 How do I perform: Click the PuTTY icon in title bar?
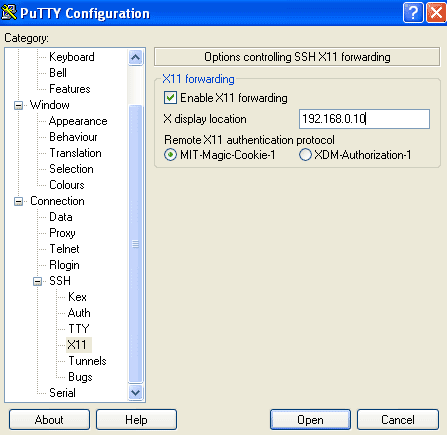9,12
